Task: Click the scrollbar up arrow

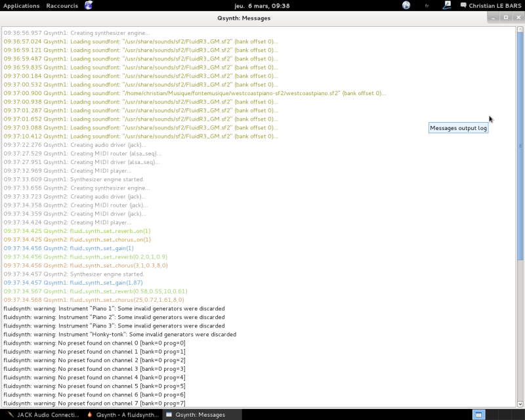Action: [x=520, y=30]
